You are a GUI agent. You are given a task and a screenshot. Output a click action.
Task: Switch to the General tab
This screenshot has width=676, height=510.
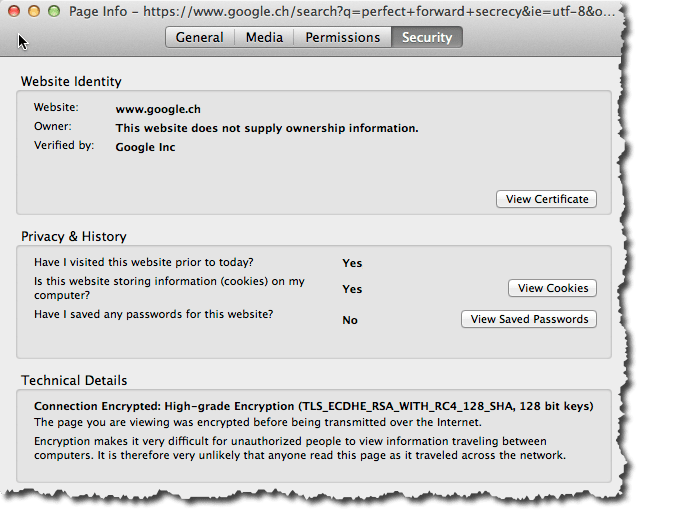[200, 38]
